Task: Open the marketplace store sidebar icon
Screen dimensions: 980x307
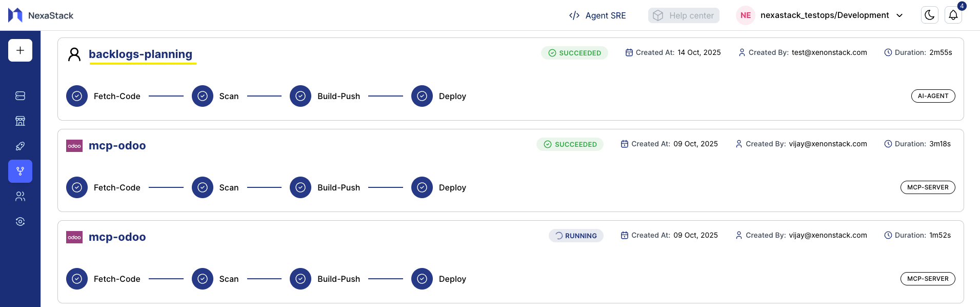Action: (20, 121)
